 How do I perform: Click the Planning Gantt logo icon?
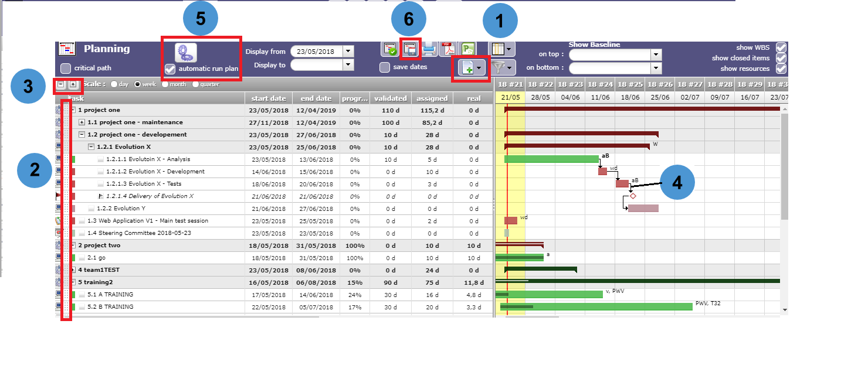67,49
